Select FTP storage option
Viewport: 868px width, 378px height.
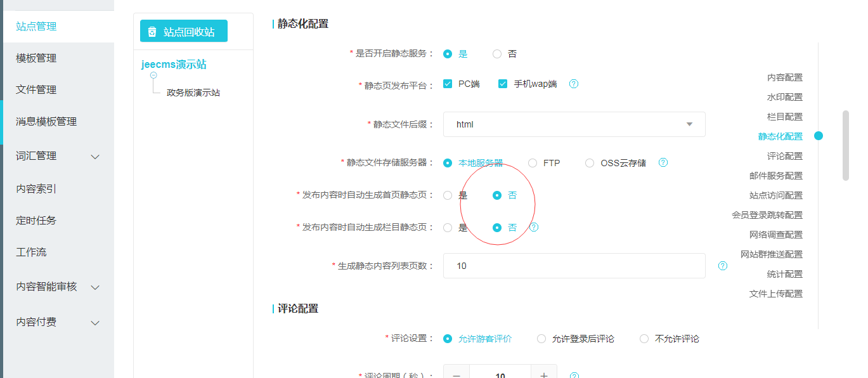[533, 163]
